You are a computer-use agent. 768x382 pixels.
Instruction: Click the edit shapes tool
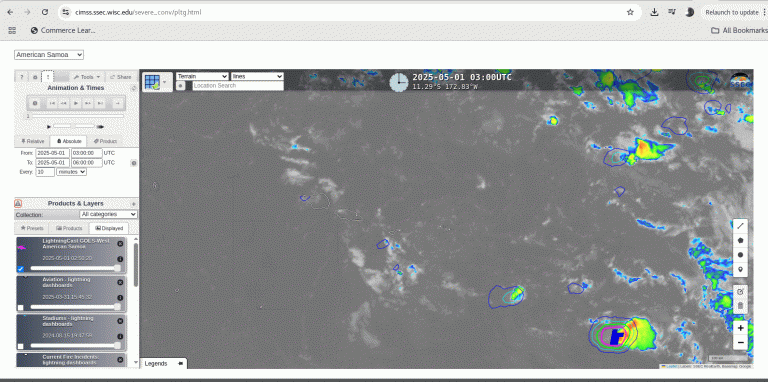pyautogui.click(x=740, y=291)
